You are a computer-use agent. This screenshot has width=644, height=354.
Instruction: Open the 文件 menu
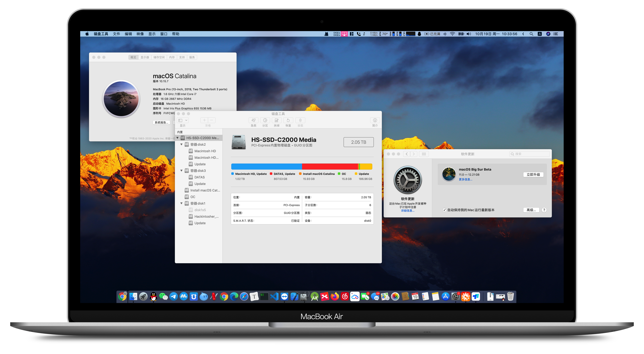tap(116, 34)
